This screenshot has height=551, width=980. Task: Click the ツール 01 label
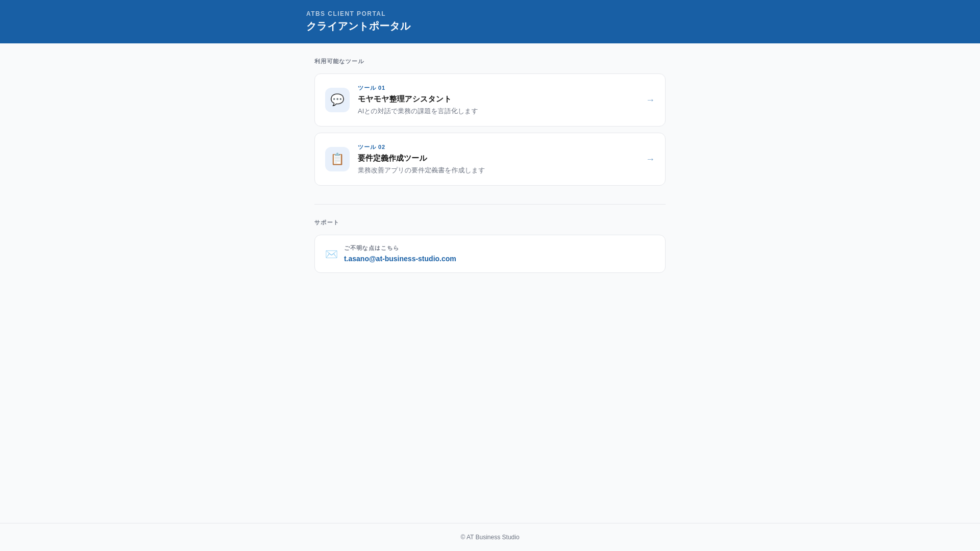[x=372, y=88]
